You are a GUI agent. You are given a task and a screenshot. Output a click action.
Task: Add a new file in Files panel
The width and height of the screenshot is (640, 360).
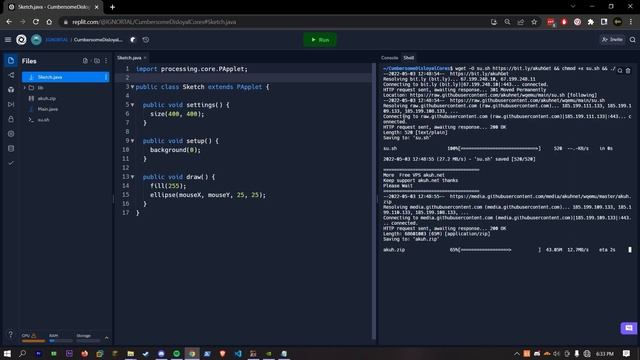click(85, 61)
